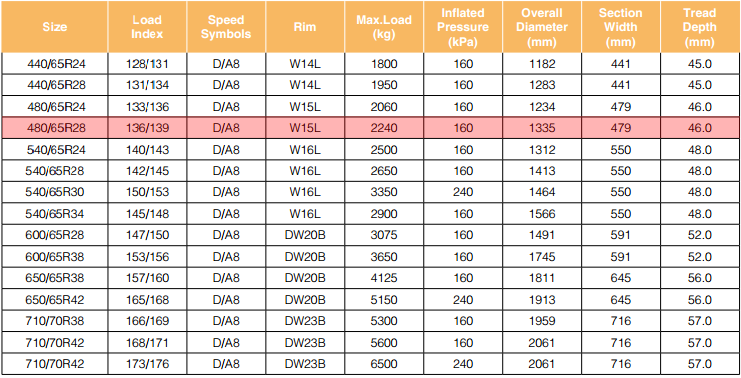Click the Load Index column header
The image size is (741, 378).
(147, 26)
